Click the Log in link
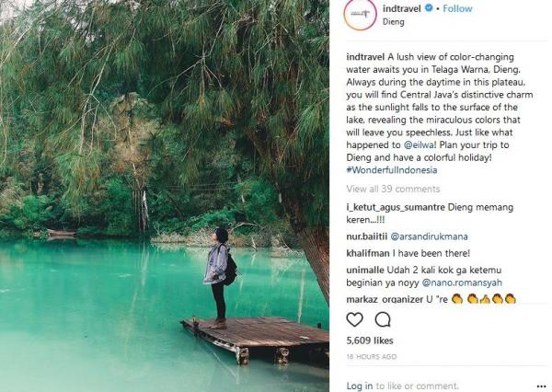This screenshot has height=392, width=552. coord(360,386)
